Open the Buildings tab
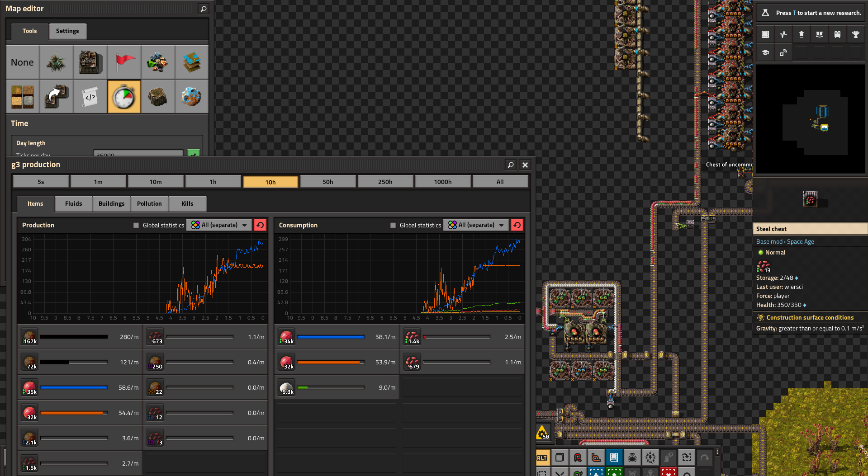The width and height of the screenshot is (868, 476). (x=112, y=204)
